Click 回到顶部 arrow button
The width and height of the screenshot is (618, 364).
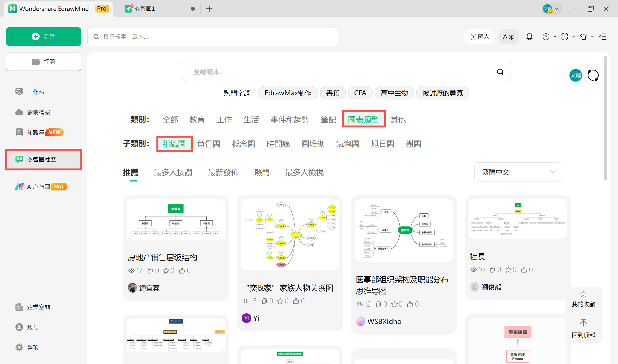[x=583, y=323]
